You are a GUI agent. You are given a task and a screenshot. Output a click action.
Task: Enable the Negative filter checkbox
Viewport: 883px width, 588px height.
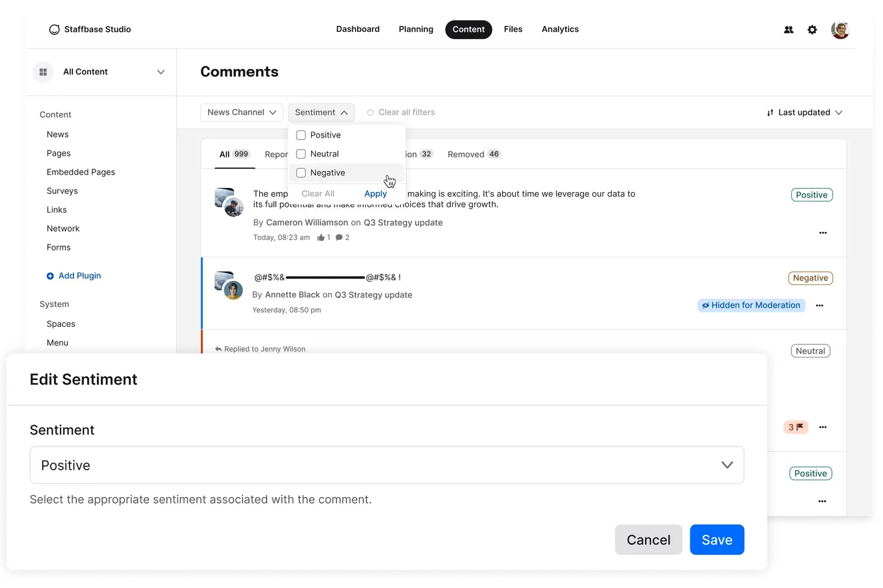[301, 172]
